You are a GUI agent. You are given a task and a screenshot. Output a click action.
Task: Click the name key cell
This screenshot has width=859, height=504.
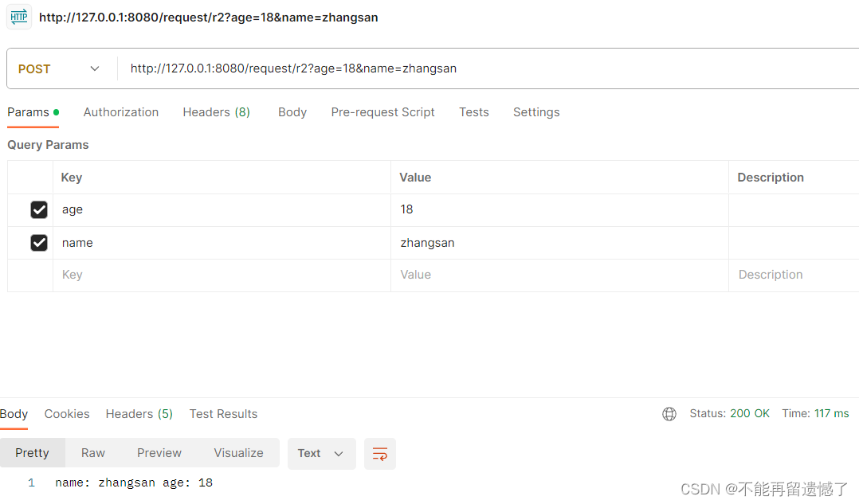[222, 242]
